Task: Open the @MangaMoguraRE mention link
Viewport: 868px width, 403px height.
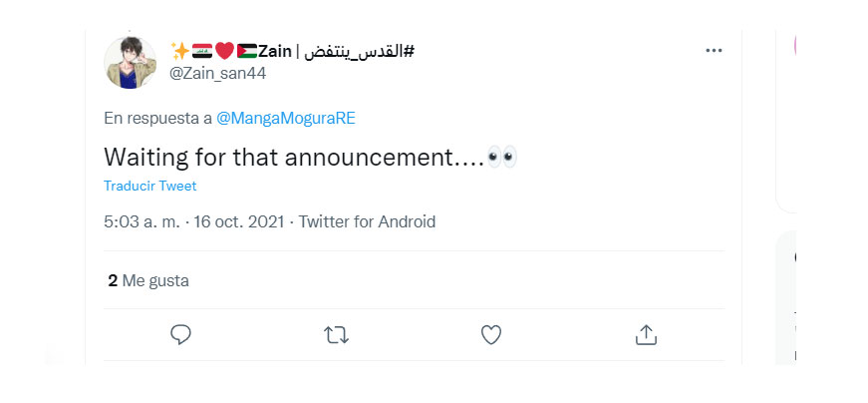Action: point(286,118)
